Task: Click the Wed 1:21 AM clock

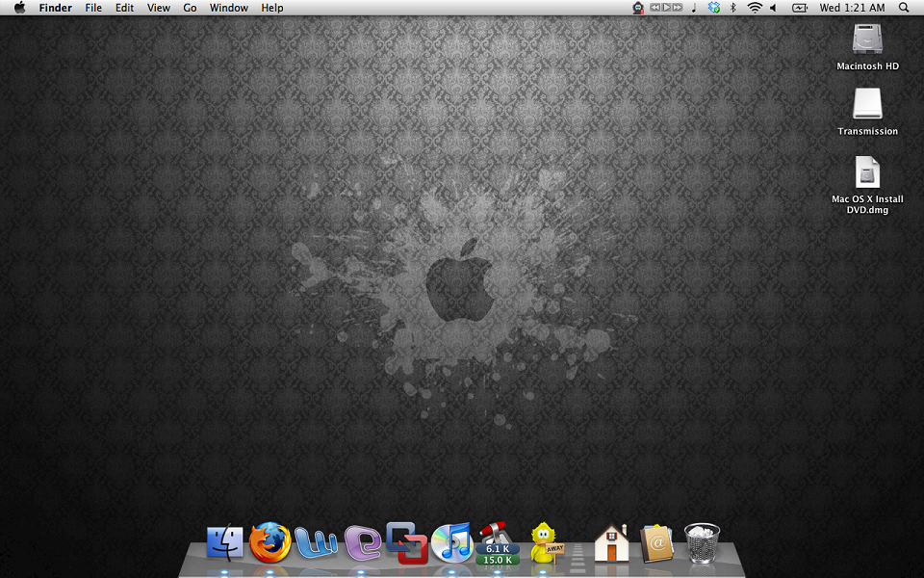Action: coord(852,8)
